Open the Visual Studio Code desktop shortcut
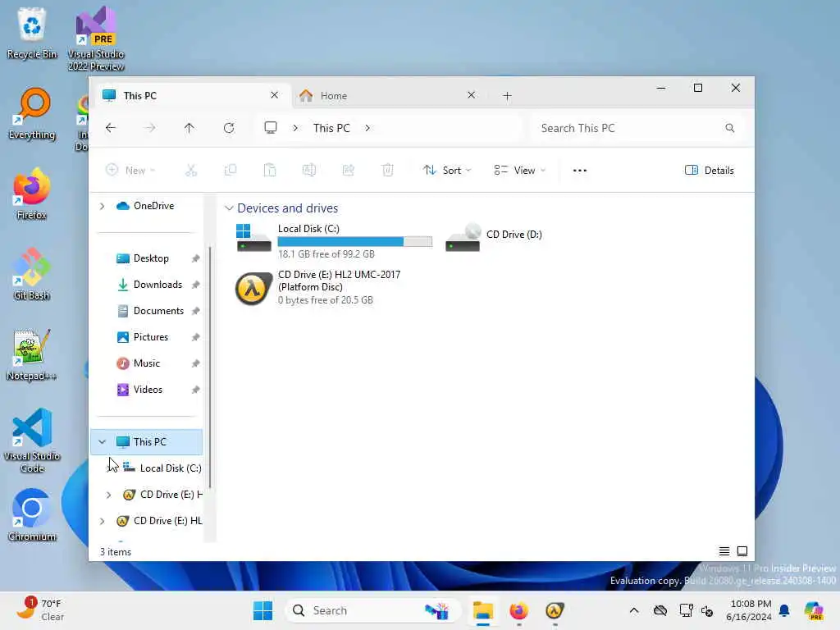 click(x=32, y=441)
